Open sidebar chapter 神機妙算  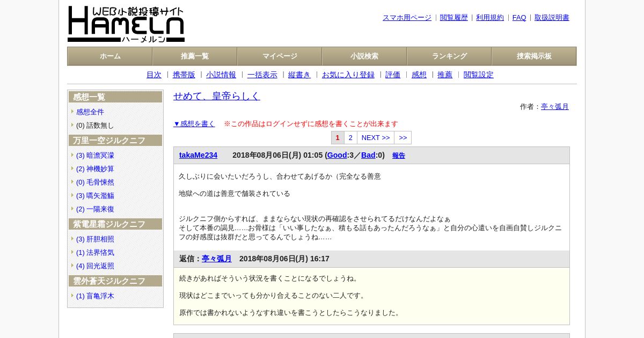(95, 169)
